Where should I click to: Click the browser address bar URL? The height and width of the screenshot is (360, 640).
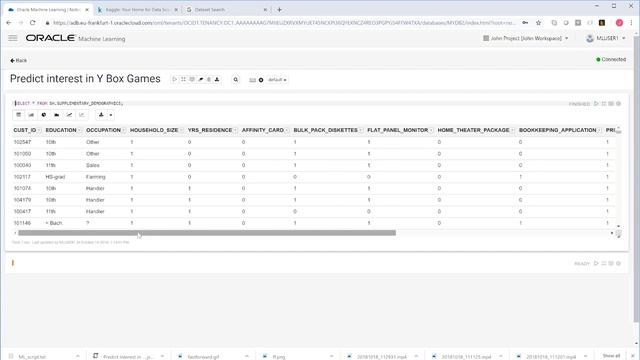[284, 23]
